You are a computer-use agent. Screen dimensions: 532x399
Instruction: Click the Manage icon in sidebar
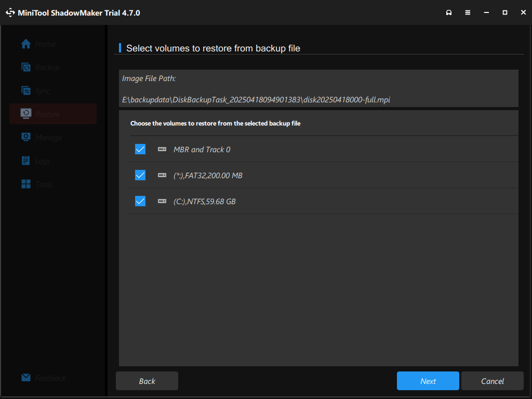tap(26, 137)
